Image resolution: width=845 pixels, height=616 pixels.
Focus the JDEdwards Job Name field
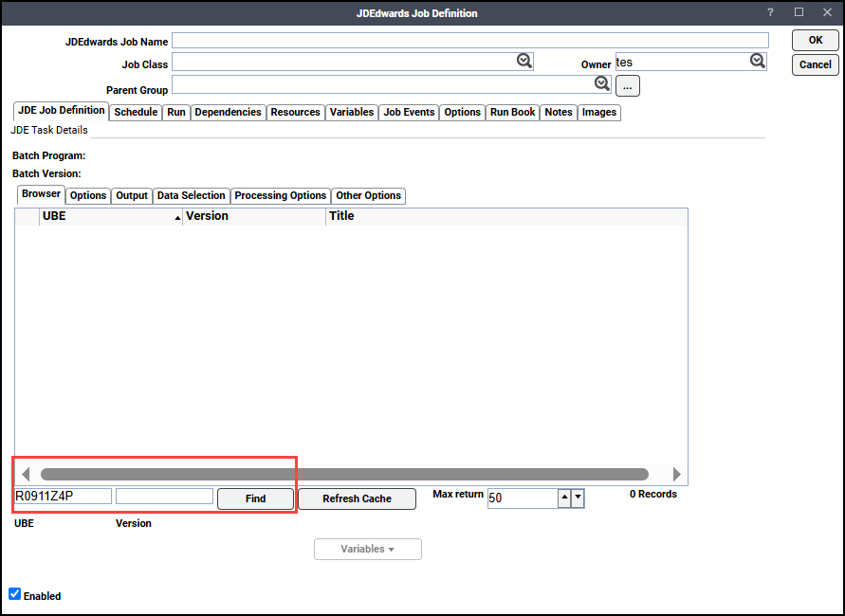click(x=470, y=41)
